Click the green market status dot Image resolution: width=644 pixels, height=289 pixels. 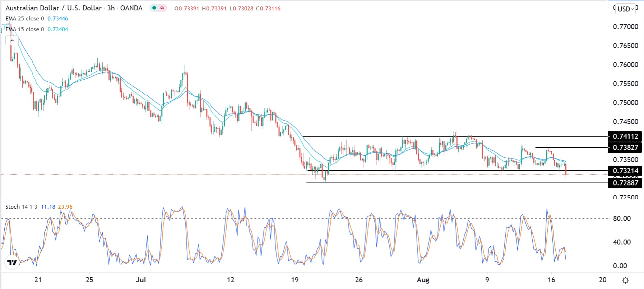[154, 8]
